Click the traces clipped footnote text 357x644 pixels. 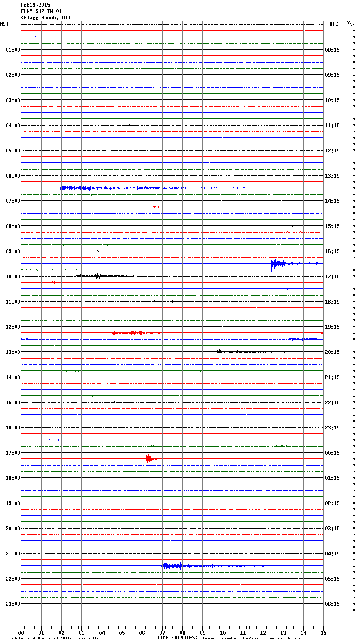click(x=254, y=639)
